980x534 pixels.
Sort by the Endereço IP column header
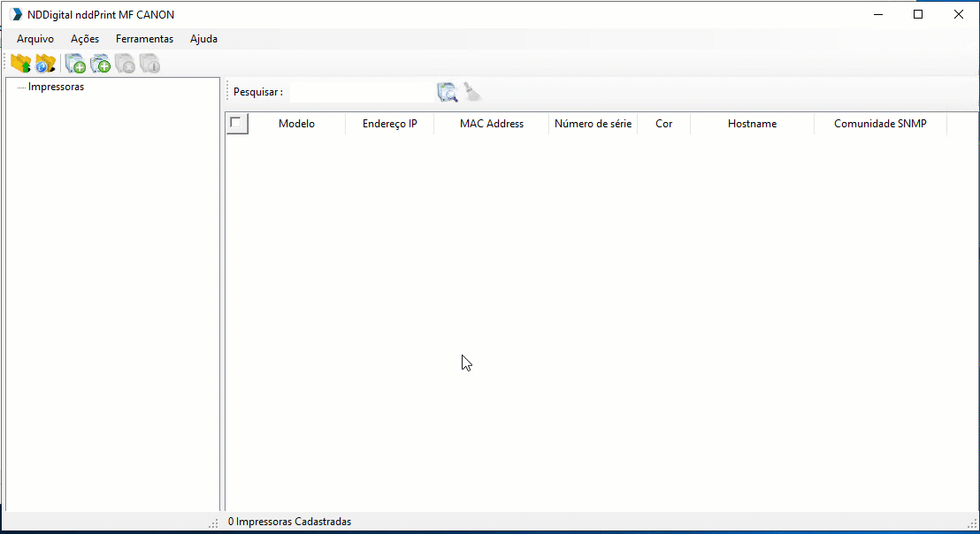389,124
